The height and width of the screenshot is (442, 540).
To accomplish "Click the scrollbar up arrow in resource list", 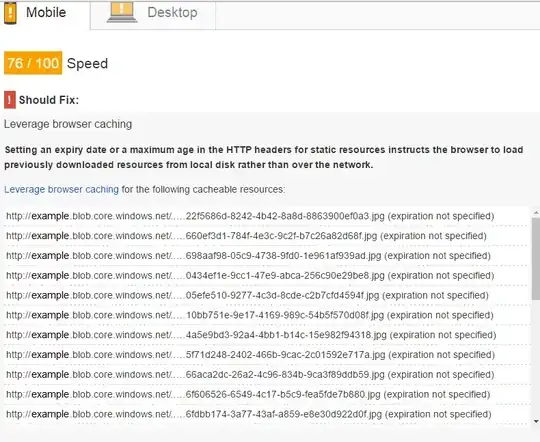I will (536, 212).
